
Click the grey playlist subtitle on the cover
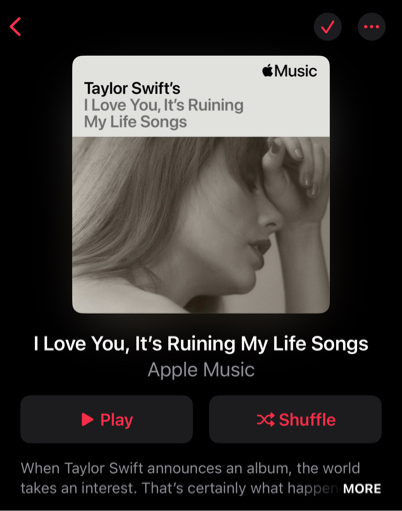tap(164, 113)
